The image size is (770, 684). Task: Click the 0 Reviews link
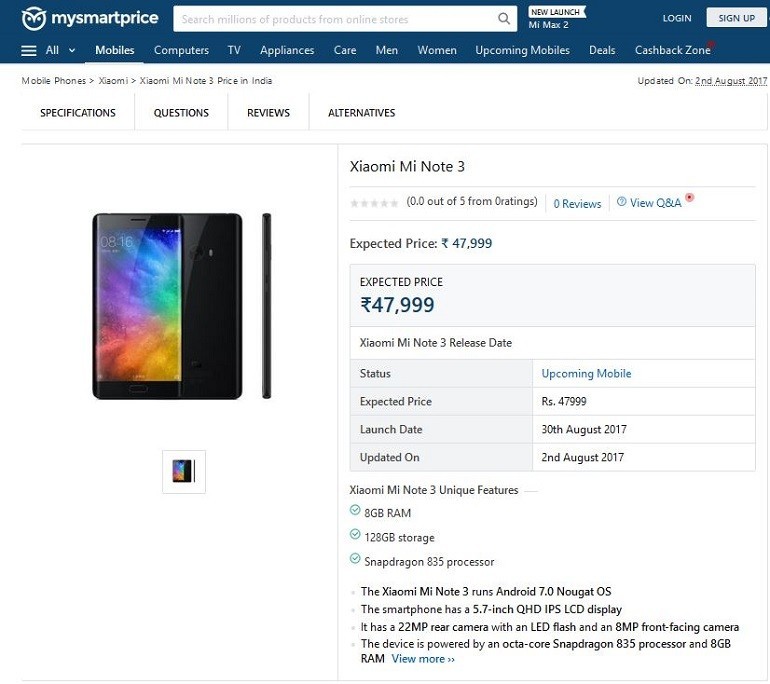577,203
